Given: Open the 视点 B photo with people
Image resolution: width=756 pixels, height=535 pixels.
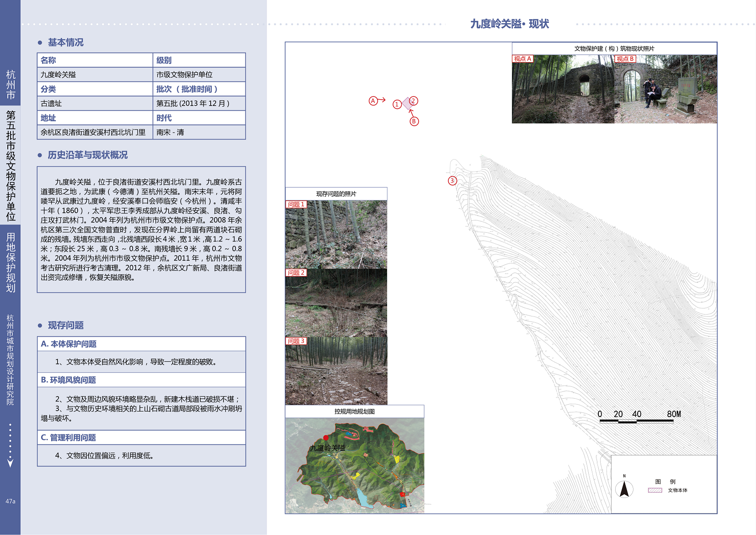Looking at the screenshot, I should (665, 89).
